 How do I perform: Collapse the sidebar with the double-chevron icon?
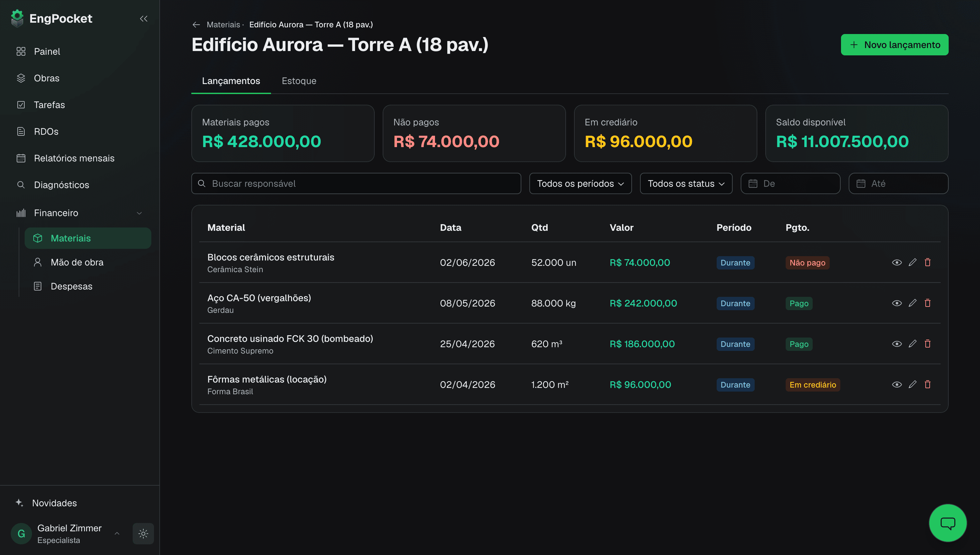click(x=144, y=19)
